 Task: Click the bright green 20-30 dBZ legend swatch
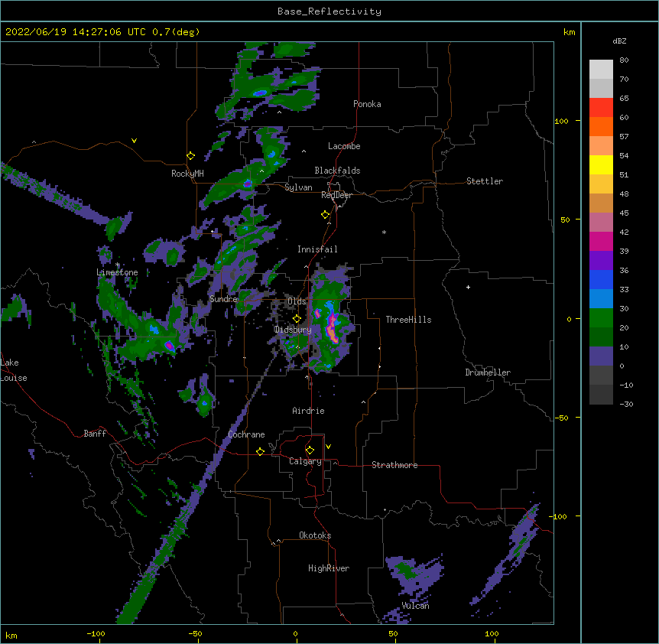601,318
